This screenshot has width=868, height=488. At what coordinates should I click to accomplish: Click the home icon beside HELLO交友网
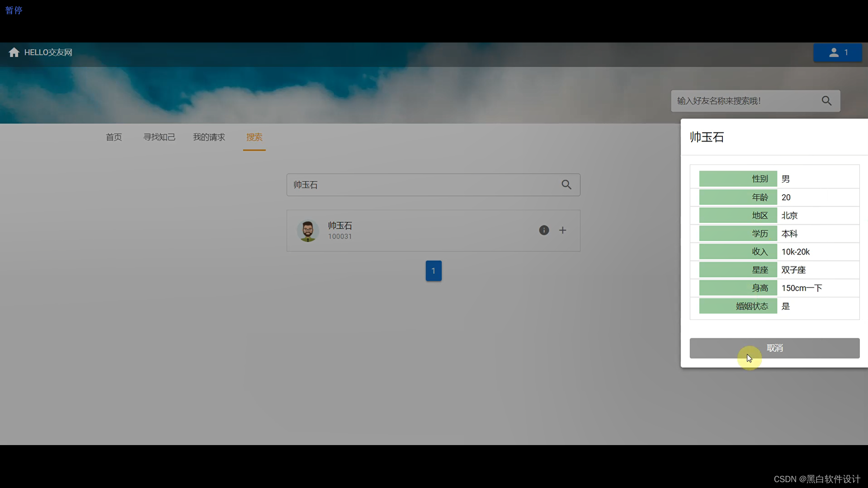(x=14, y=52)
